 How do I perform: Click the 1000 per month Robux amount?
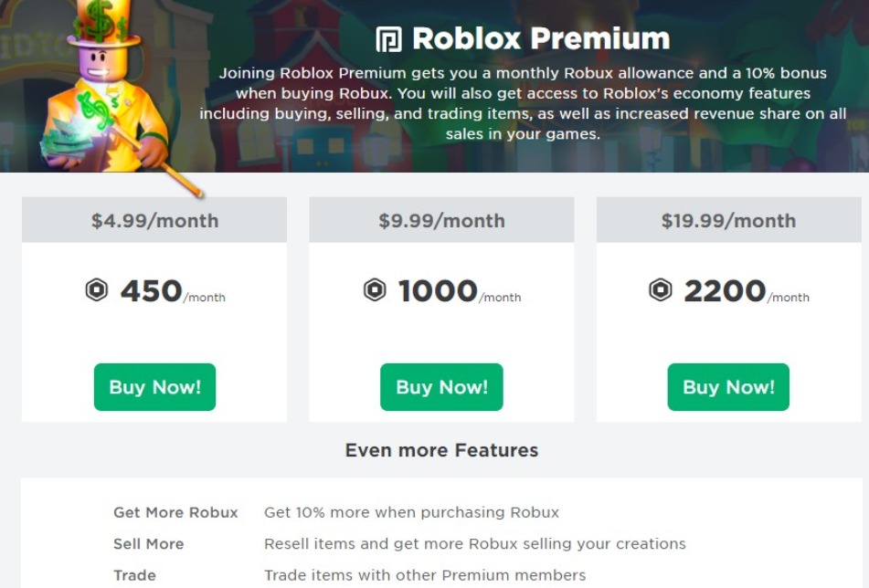pyautogui.click(x=438, y=292)
